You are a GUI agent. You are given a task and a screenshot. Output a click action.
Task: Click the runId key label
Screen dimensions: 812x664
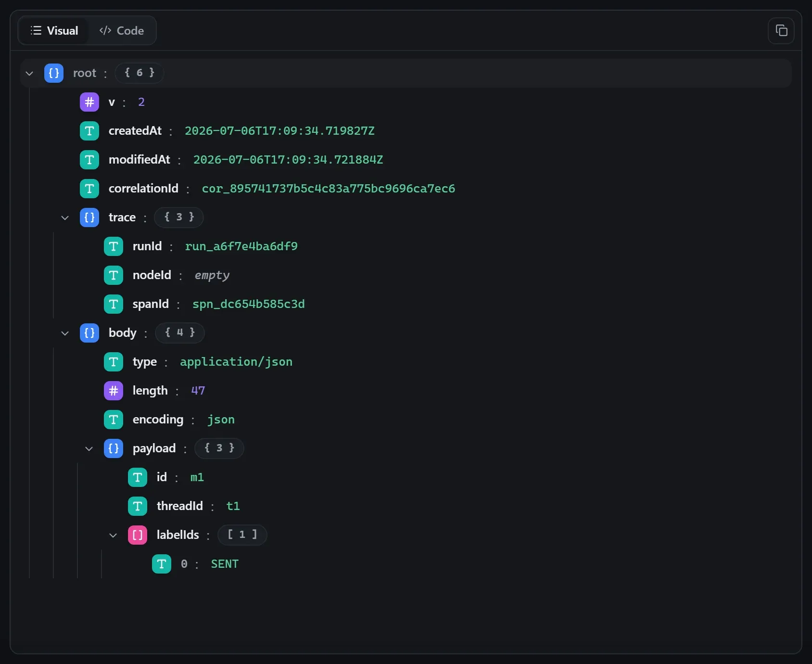pos(147,246)
